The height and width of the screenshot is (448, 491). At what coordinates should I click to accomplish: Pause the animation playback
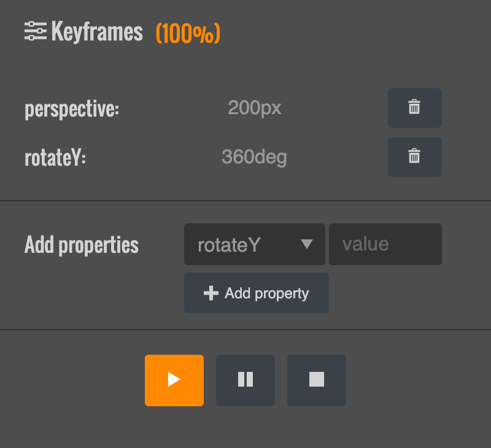[245, 380]
